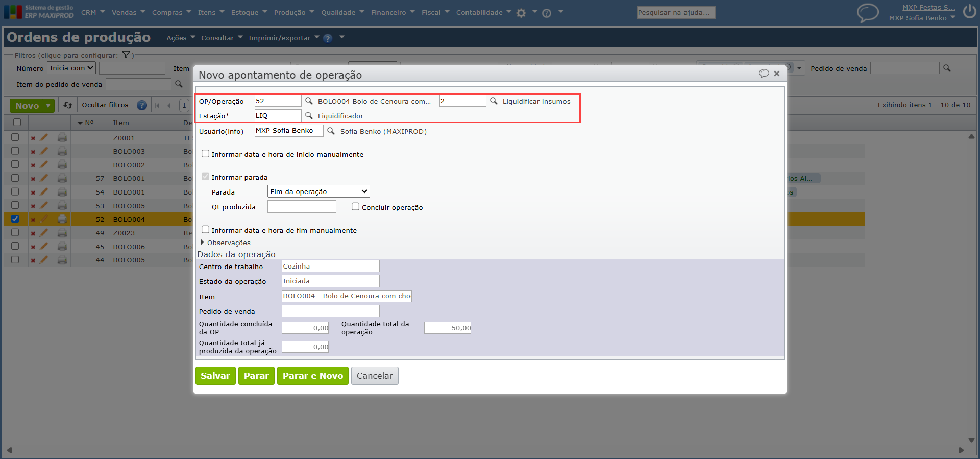Open the top bar help question icon

coord(547,13)
